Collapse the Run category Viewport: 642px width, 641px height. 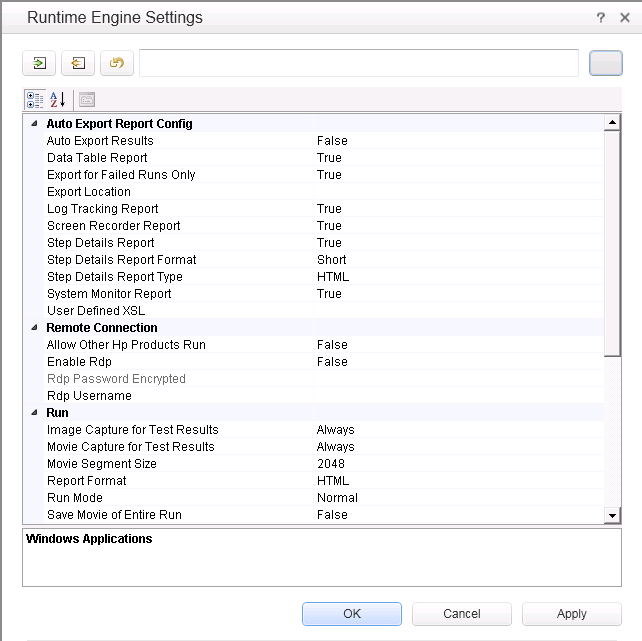[x=34, y=413]
